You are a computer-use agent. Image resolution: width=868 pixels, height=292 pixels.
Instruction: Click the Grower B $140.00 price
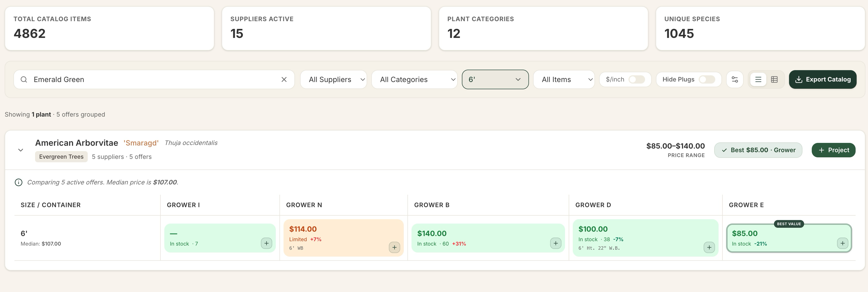(432, 233)
